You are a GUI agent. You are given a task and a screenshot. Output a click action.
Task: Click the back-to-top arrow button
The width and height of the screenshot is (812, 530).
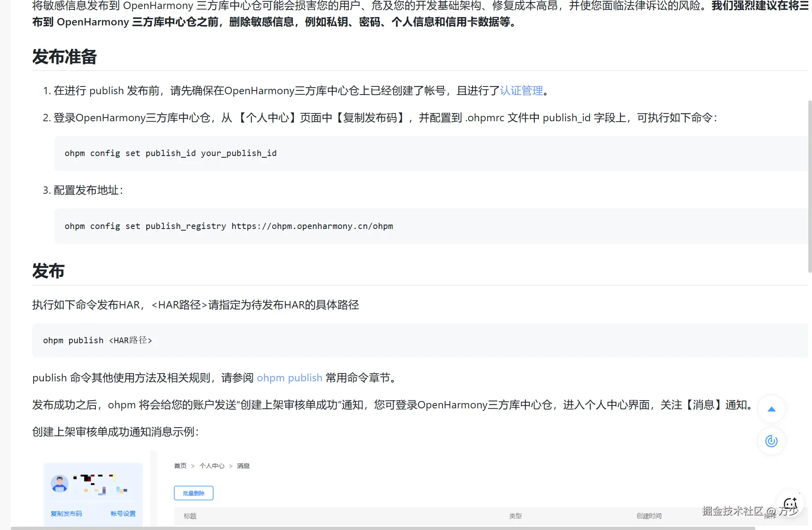(x=771, y=409)
